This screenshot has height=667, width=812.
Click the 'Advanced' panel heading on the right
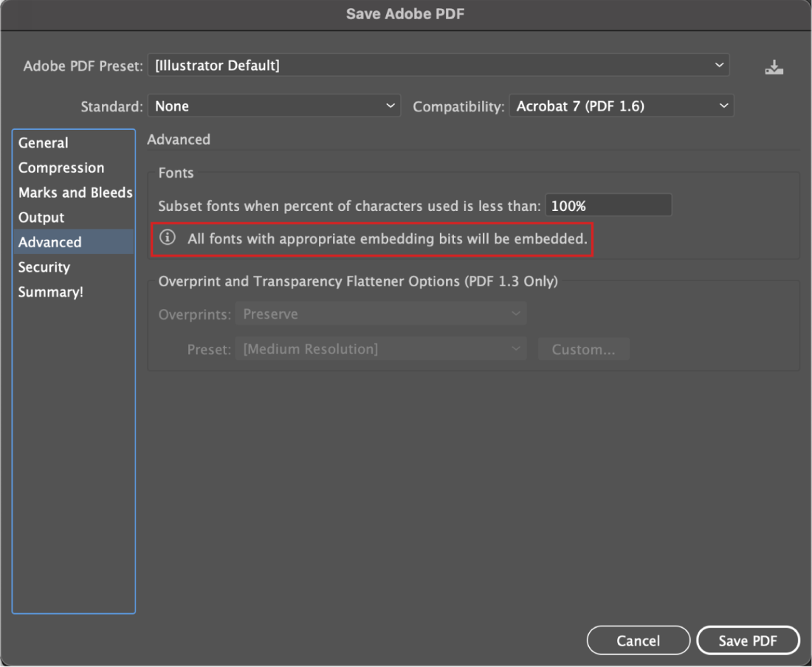click(x=179, y=139)
